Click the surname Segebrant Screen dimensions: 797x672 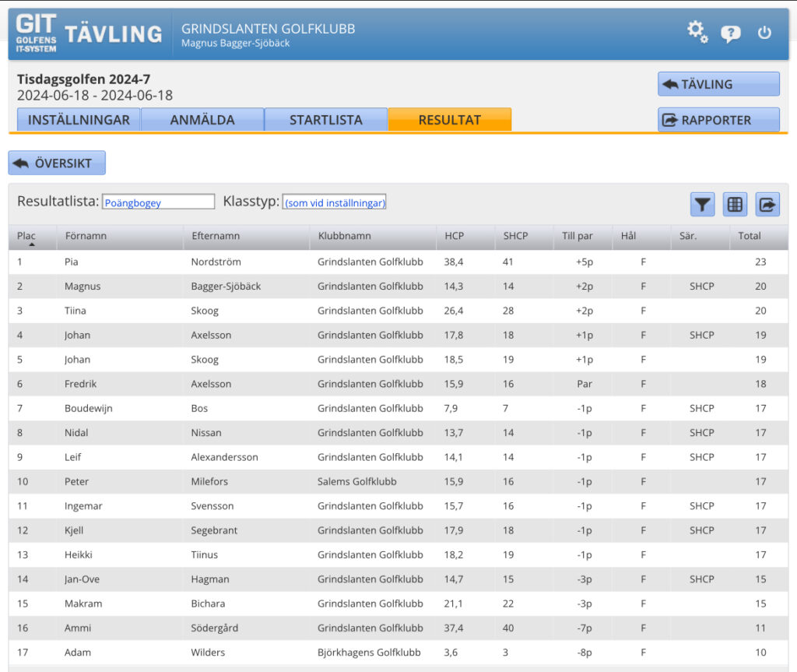214,530
